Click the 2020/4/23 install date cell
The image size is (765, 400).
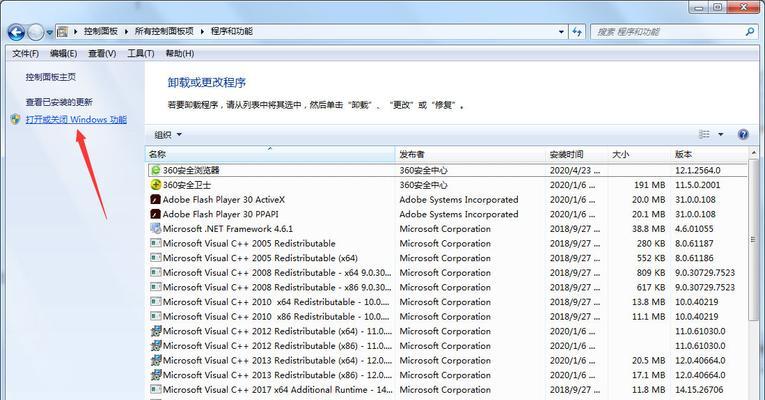pos(575,170)
